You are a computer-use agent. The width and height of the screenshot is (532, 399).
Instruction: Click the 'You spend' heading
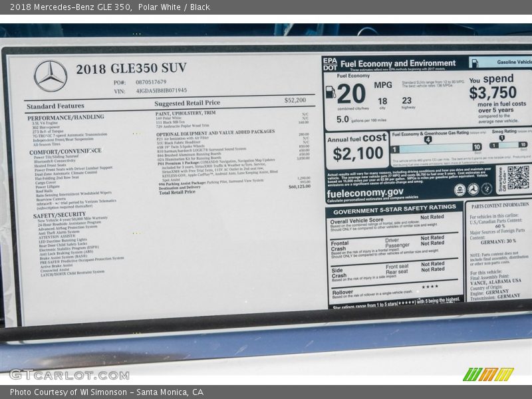pos(491,79)
